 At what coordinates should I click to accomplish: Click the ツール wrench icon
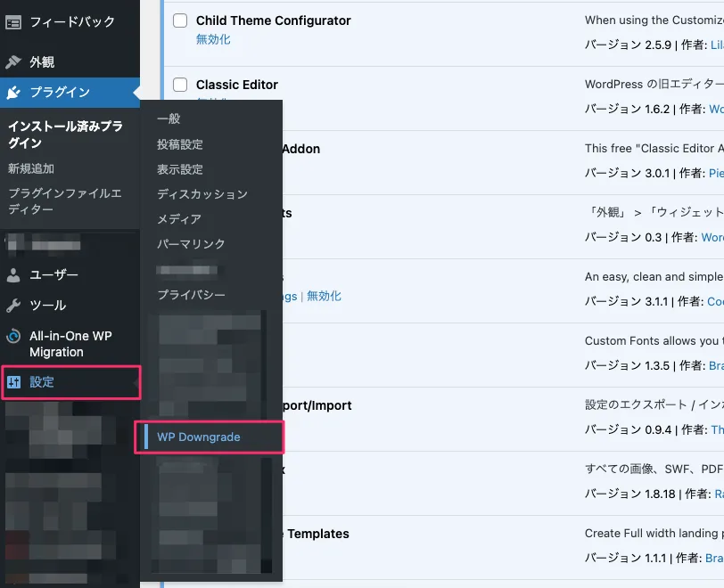pyautogui.click(x=13, y=306)
